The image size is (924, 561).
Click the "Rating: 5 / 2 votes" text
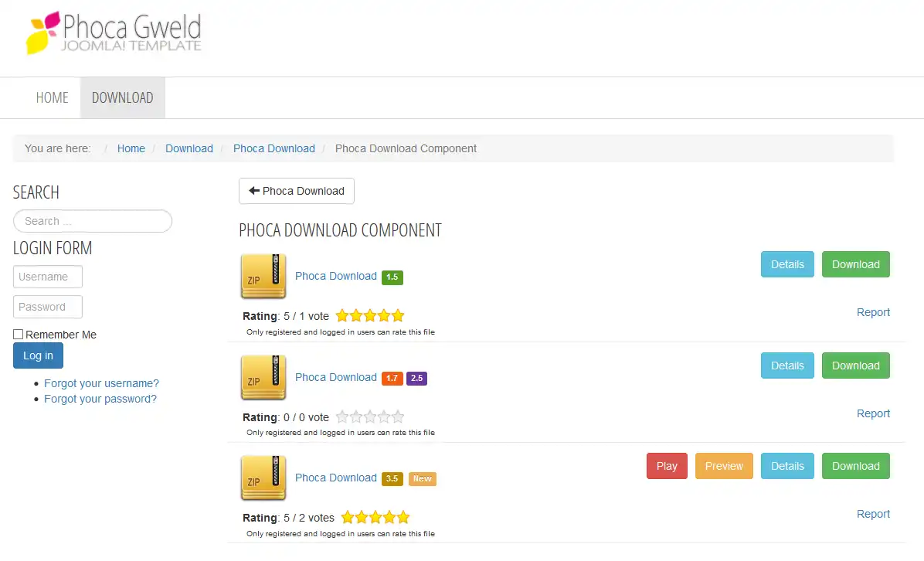point(288,518)
